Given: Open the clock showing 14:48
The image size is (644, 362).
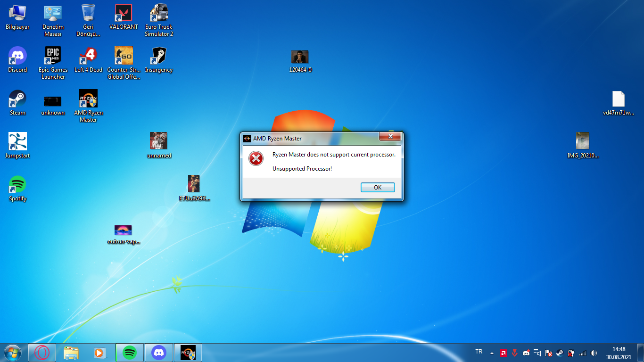Looking at the screenshot, I should coord(619,353).
